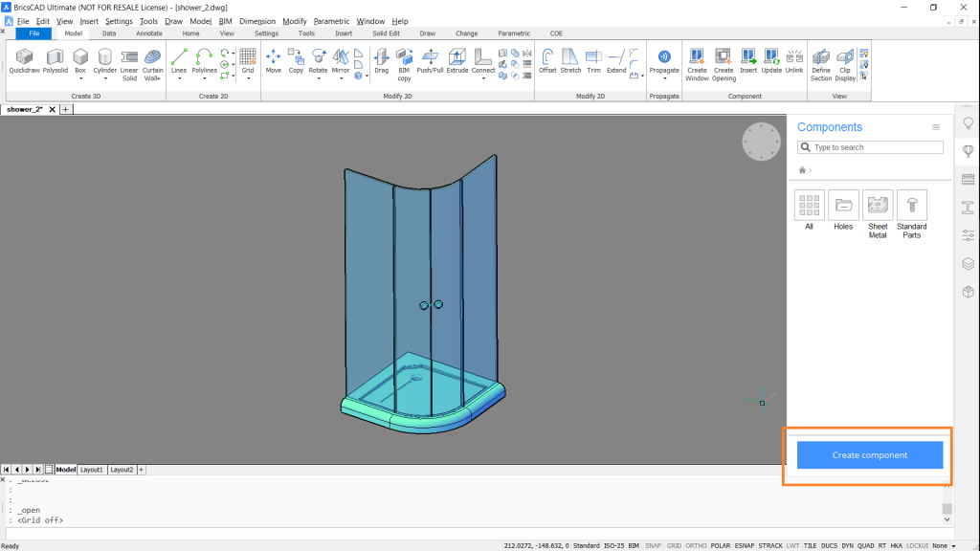
Task: Select the Stretch tool
Action: [x=570, y=57]
